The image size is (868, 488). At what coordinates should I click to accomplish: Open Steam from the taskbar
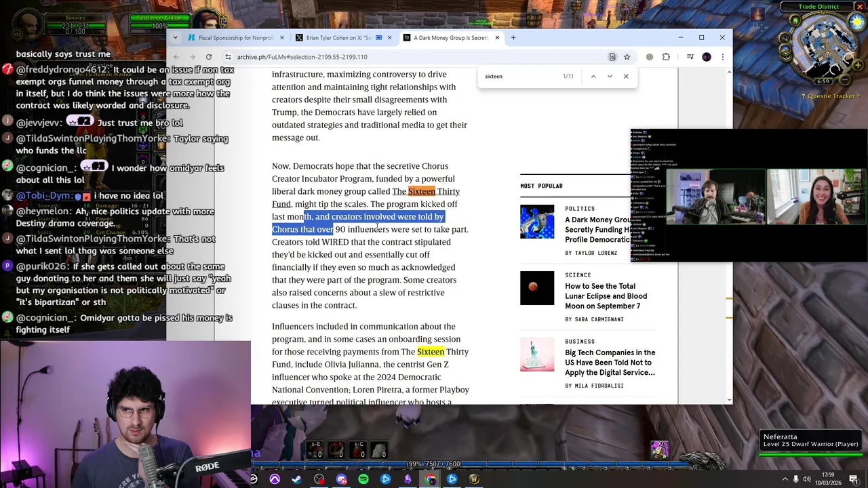297,479
